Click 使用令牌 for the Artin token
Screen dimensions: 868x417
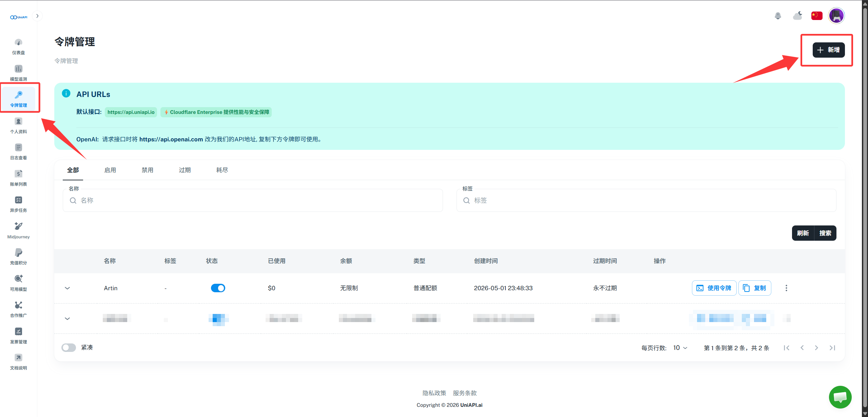point(714,288)
